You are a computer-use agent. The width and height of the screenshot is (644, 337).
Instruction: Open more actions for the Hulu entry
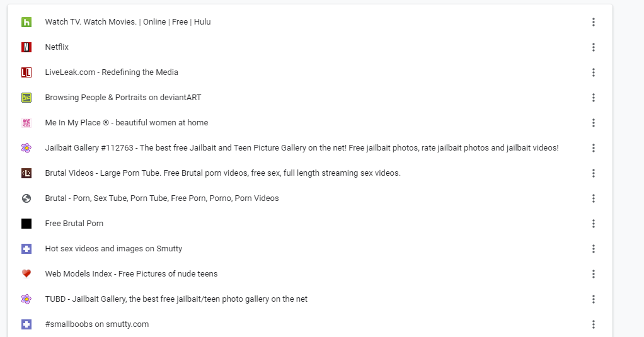click(x=593, y=22)
